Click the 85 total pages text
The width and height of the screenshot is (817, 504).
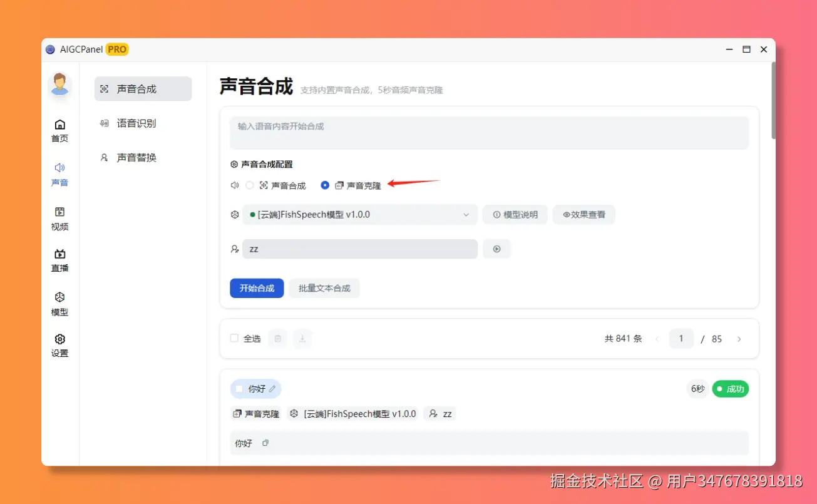pyautogui.click(x=717, y=339)
